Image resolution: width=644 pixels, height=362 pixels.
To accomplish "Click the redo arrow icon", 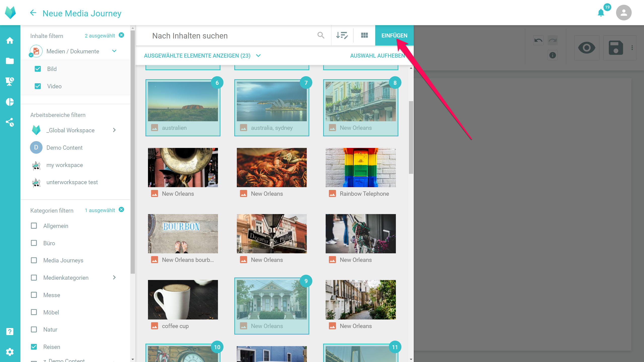I will click(x=553, y=40).
